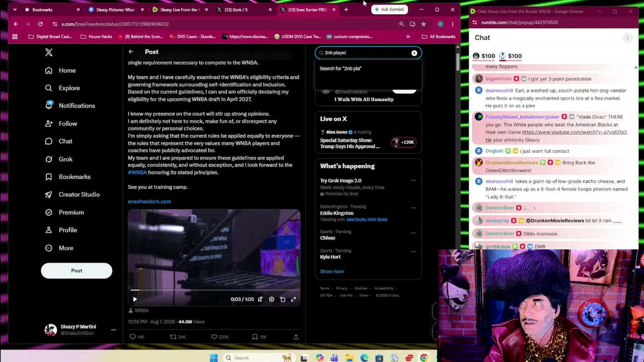Viewport: 644px width, 362px height.
Task: Unmute the post video
Action: (x=260, y=299)
